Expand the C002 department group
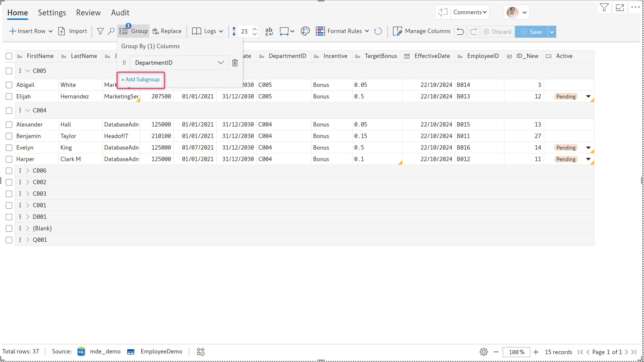Image resolution: width=644 pixels, height=362 pixels. (x=28, y=182)
